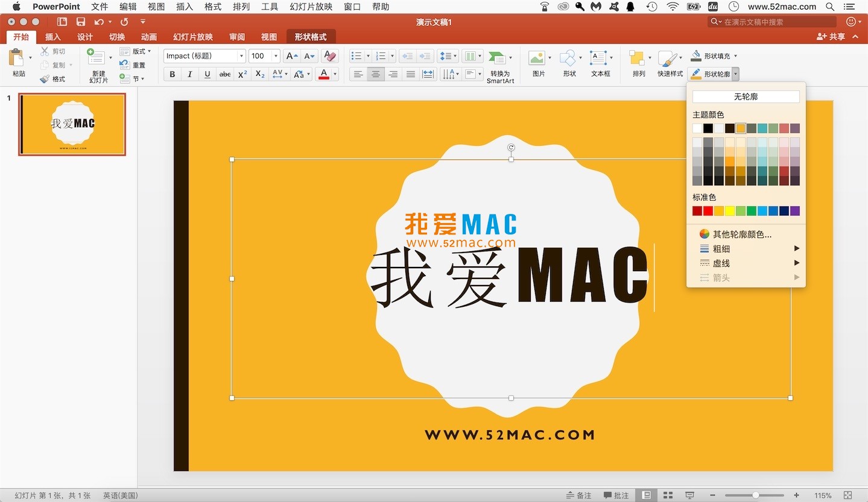The width and height of the screenshot is (868, 502).
Task: Click the search in presentation field
Action: tap(773, 22)
